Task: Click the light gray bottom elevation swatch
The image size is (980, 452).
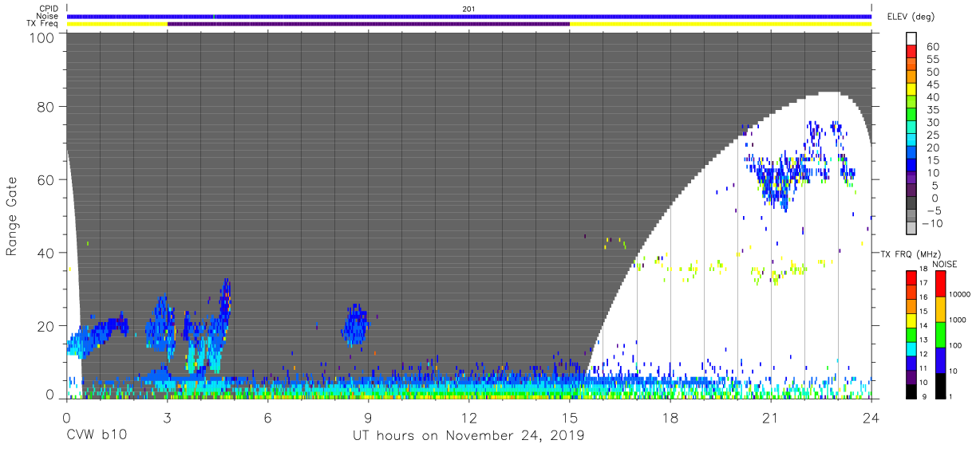Action: (911, 230)
